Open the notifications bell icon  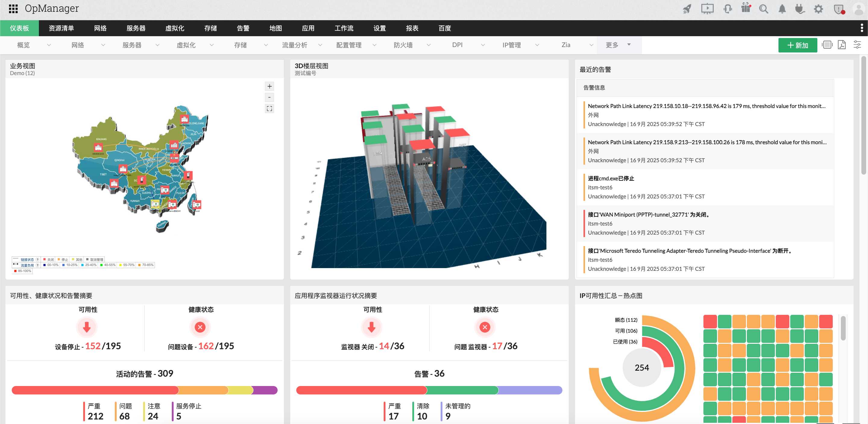tap(782, 9)
